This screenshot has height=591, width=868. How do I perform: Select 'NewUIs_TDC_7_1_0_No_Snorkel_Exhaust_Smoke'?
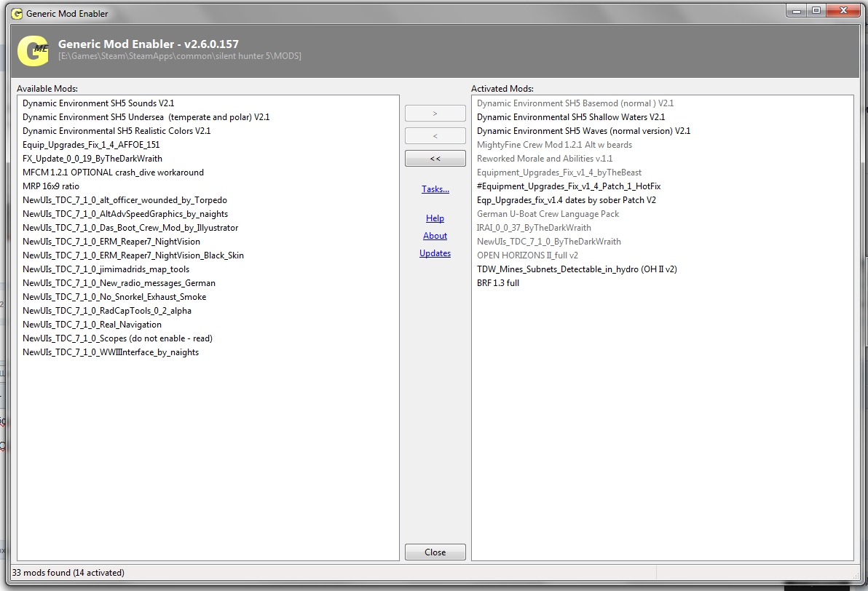(x=114, y=297)
